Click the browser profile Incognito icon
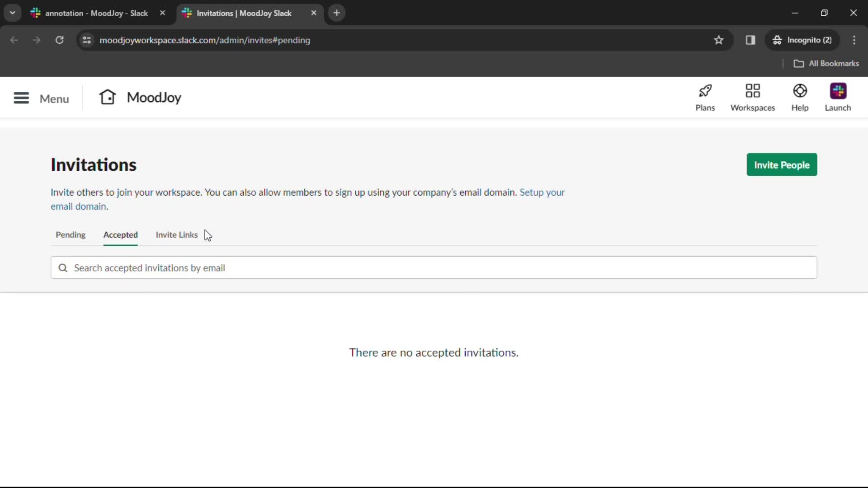Image resolution: width=868 pixels, height=488 pixels. 777,40
